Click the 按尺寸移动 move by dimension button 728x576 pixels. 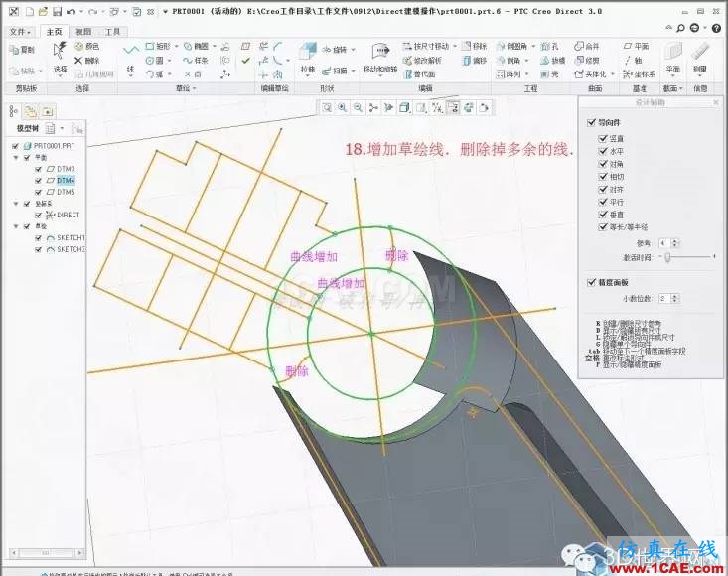[426, 46]
